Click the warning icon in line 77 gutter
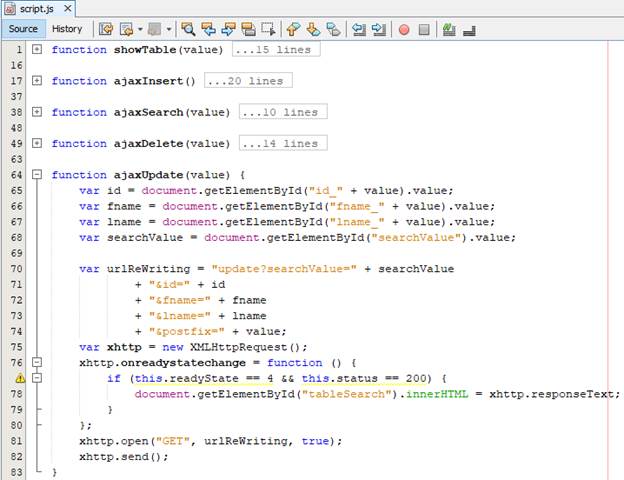Screen dimensions: 624x480 [20, 379]
